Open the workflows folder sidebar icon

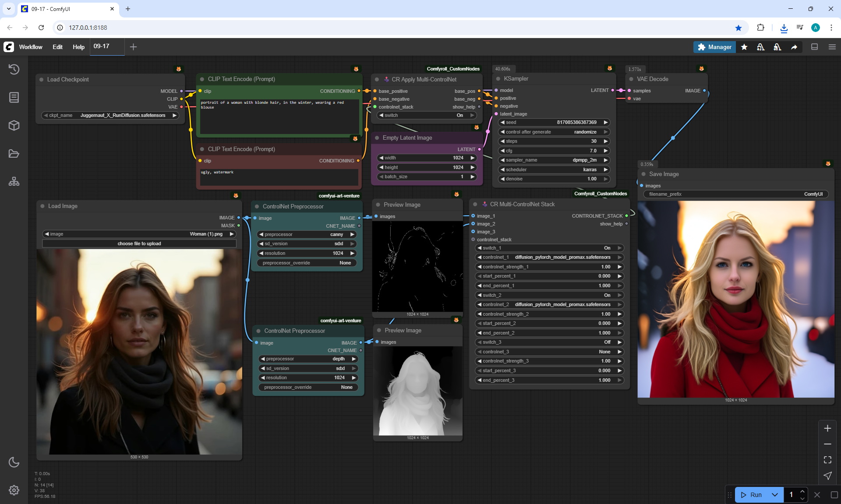[x=14, y=154]
